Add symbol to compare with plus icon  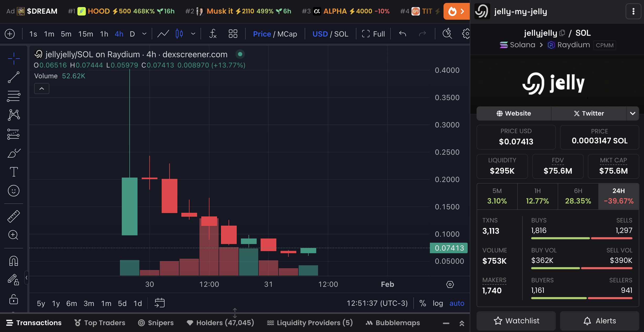10,34
